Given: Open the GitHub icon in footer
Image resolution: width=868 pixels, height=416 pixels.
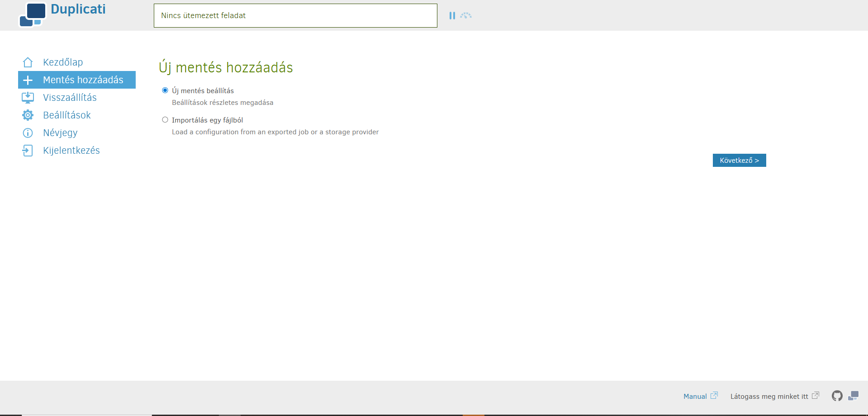Looking at the screenshot, I should point(837,396).
